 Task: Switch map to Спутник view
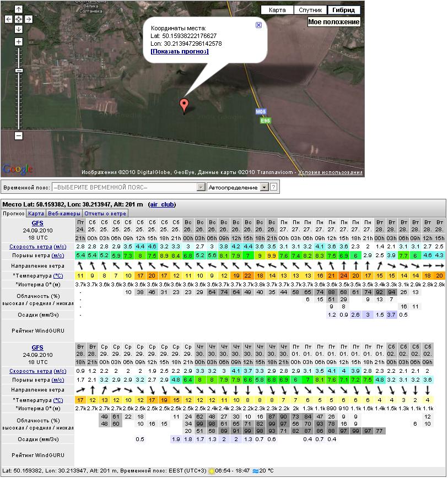point(309,10)
